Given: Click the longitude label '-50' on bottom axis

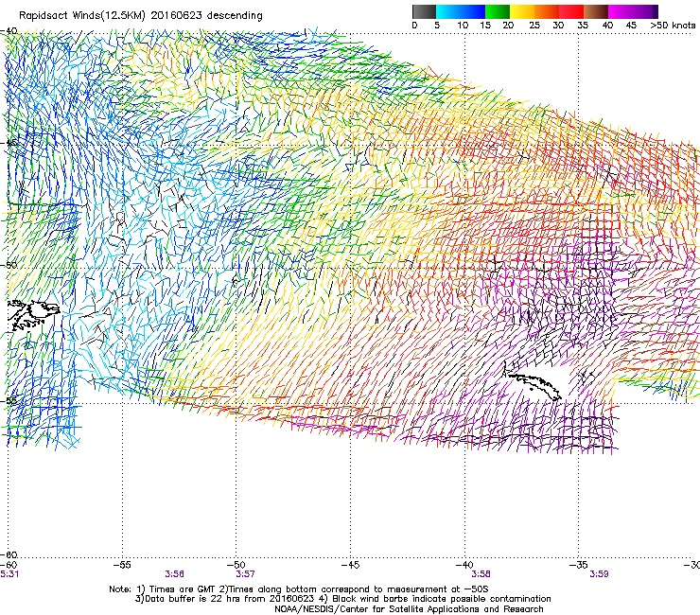Looking at the screenshot, I should [x=236, y=565].
